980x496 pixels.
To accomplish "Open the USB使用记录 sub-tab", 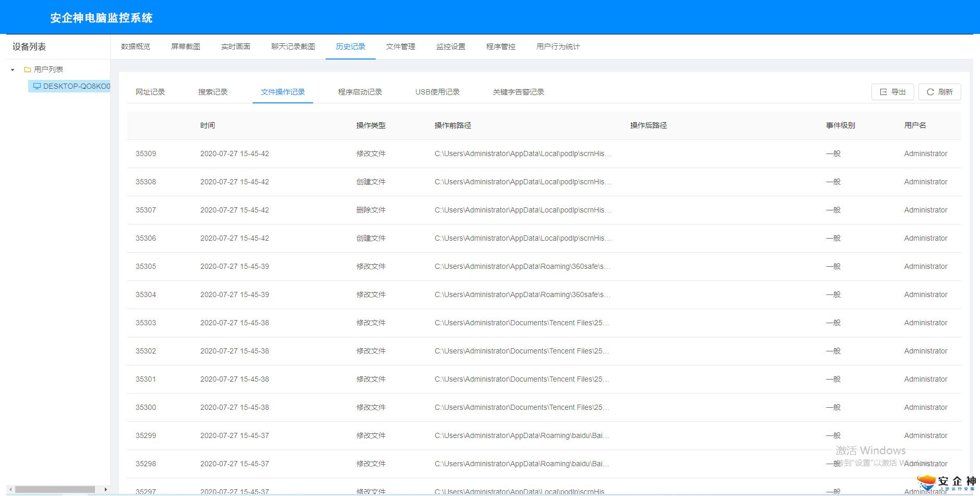I will click(x=437, y=92).
